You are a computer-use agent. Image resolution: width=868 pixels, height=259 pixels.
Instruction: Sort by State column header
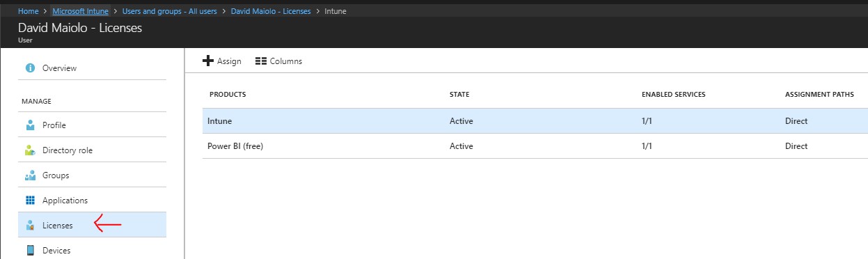[459, 94]
